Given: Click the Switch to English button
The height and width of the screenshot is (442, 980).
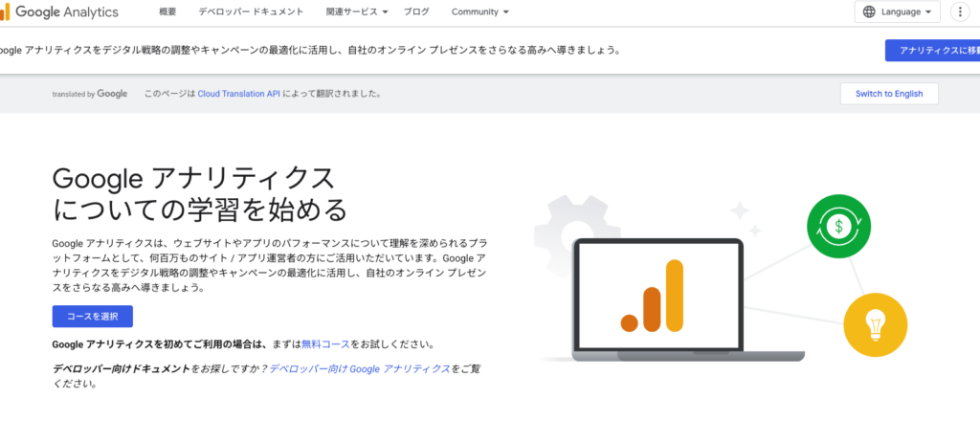Looking at the screenshot, I should tap(889, 94).
